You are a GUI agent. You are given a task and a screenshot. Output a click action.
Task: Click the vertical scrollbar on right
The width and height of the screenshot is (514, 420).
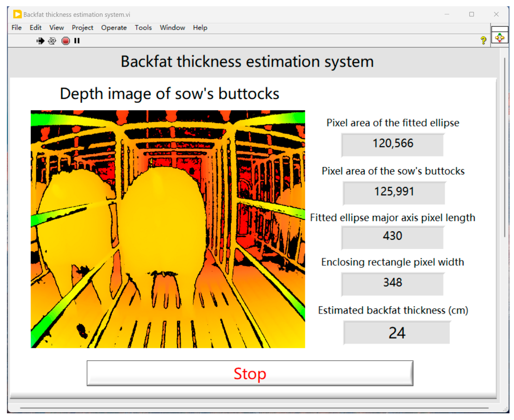(505, 148)
